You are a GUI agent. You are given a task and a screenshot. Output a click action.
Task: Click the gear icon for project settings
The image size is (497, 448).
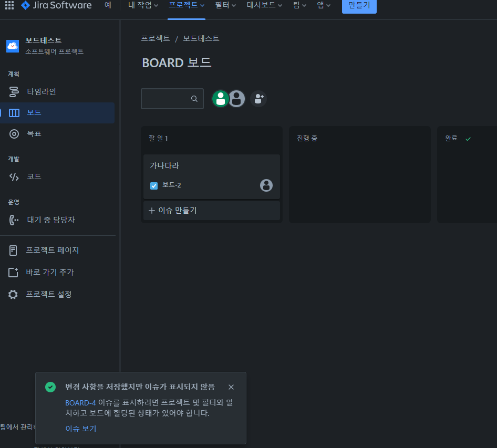13,294
